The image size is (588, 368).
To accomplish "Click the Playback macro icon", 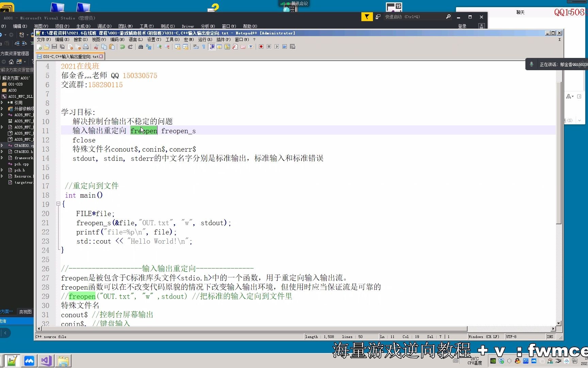I will coord(277,47).
